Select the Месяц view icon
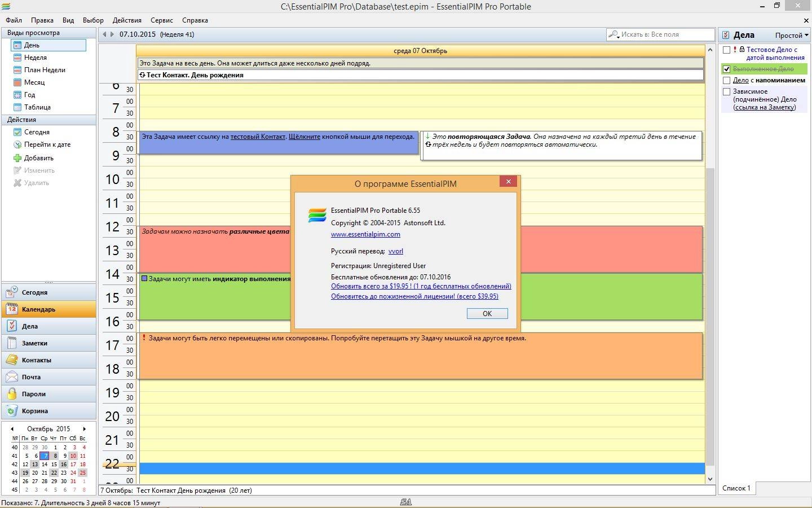812x508 pixels. click(x=17, y=82)
